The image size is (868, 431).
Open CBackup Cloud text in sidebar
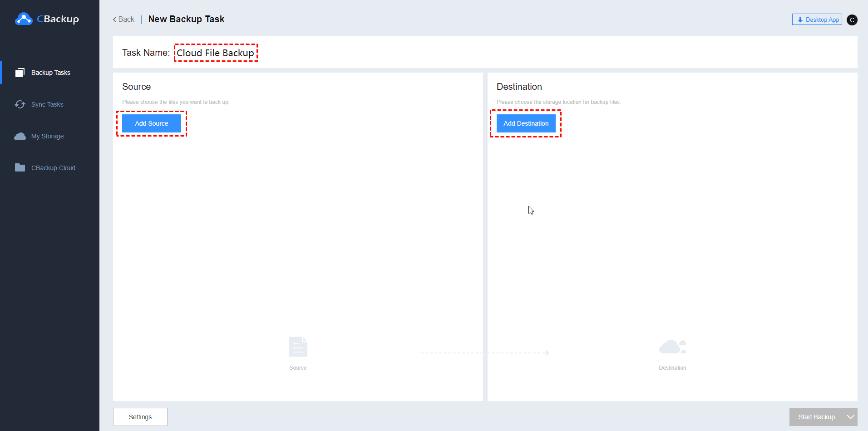point(53,168)
